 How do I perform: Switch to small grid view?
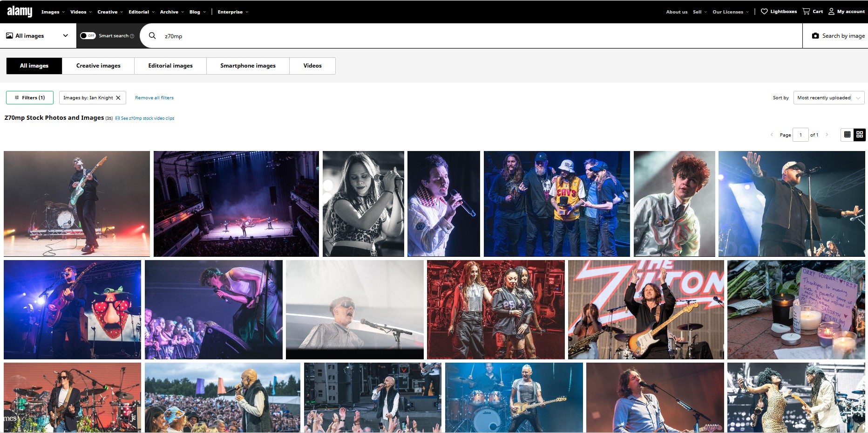847,135
